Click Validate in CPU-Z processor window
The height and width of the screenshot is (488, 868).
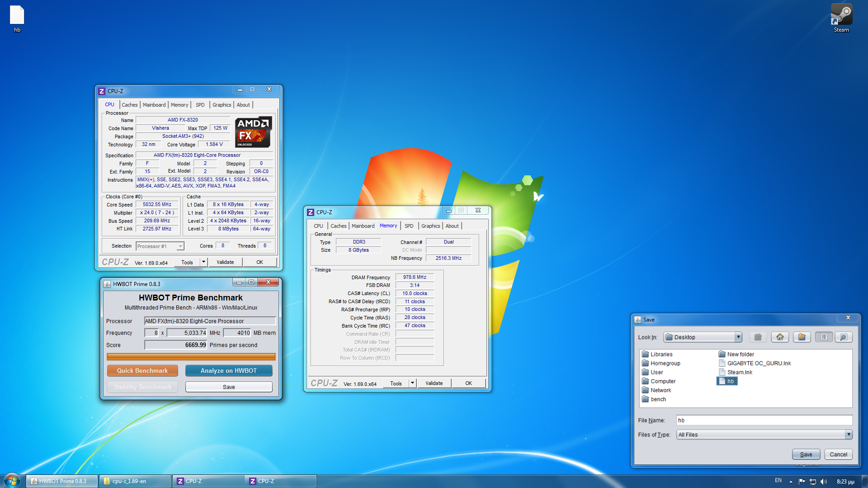225,262
